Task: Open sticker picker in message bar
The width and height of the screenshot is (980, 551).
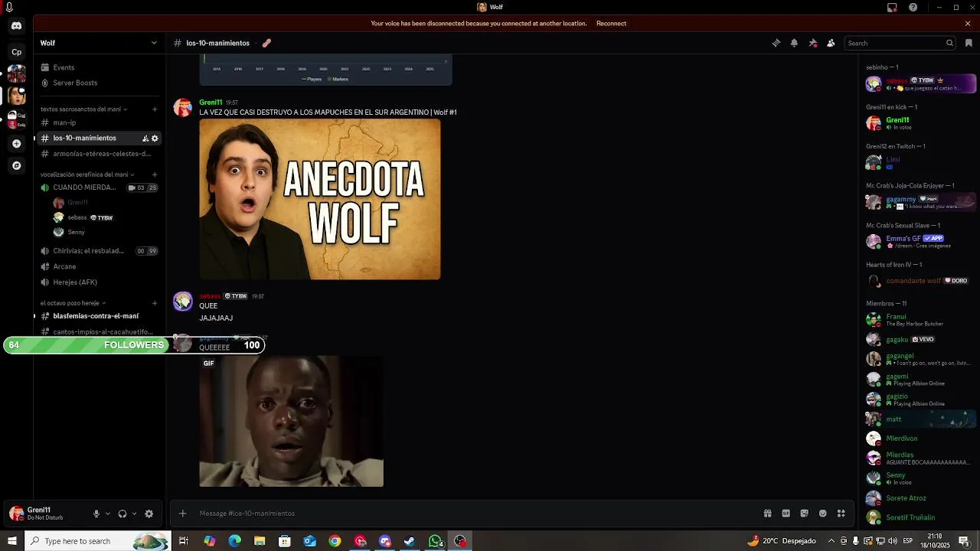Action: (x=804, y=514)
